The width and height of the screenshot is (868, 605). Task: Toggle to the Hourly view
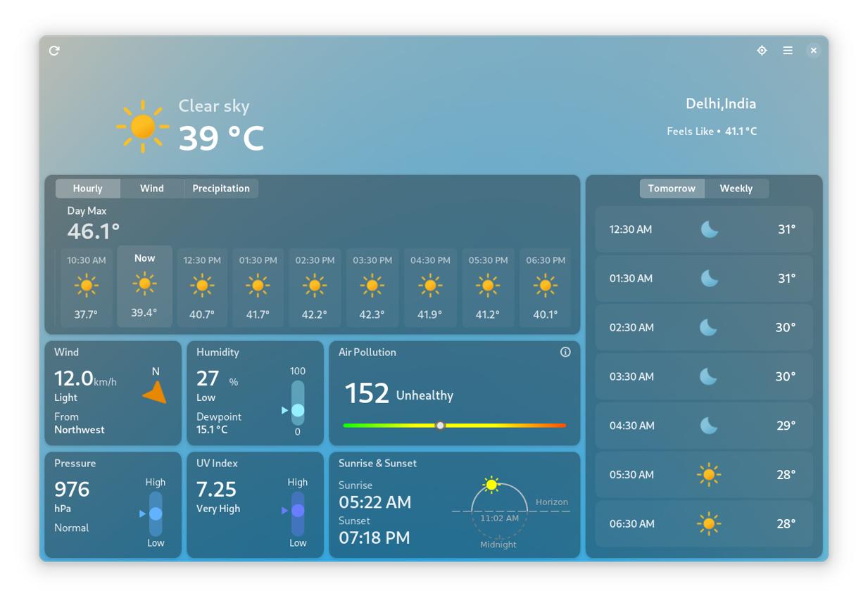[88, 189]
